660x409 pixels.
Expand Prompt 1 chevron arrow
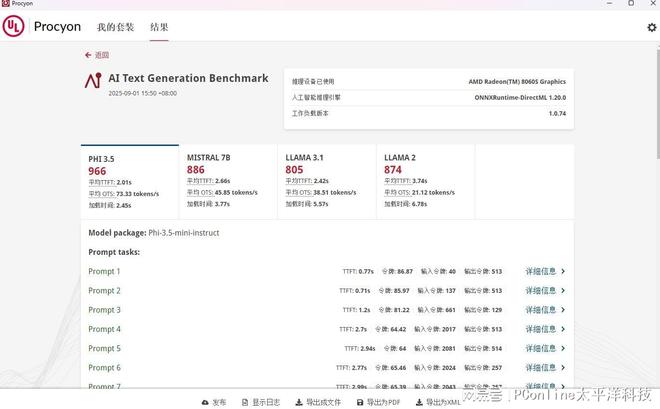click(x=563, y=271)
